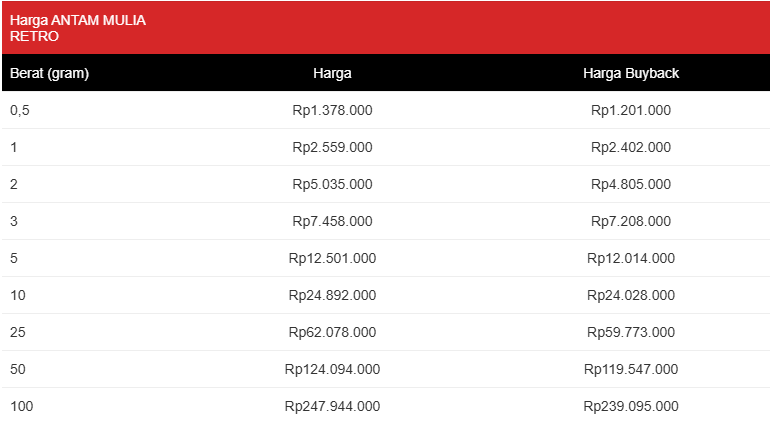Select the Rp247.944.000 price for 100 grams
Viewport: 773px width, 440px height.
click(x=332, y=406)
